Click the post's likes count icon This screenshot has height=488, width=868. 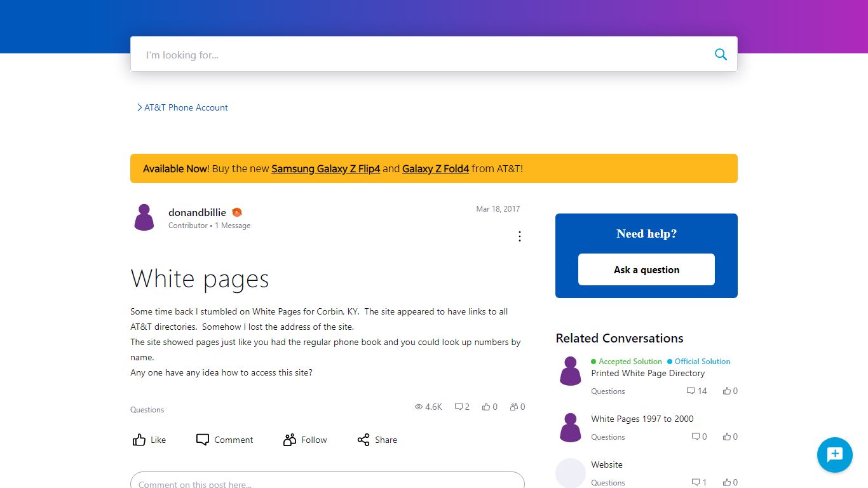pyautogui.click(x=486, y=407)
